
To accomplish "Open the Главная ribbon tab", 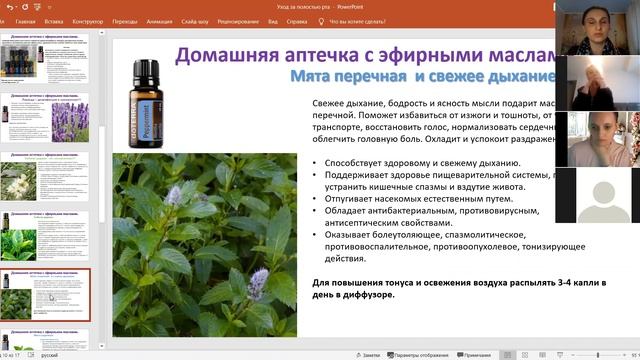I will point(25,22).
